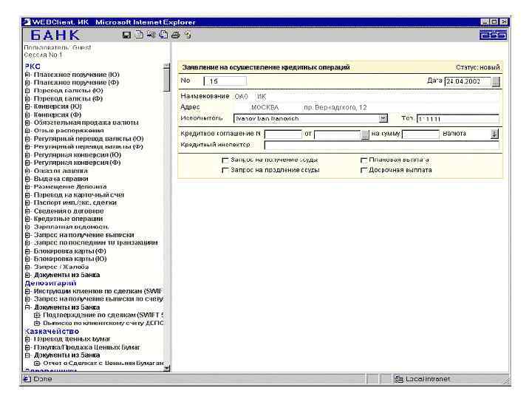Collapse Документы из Банка under Казначейство

27,355
